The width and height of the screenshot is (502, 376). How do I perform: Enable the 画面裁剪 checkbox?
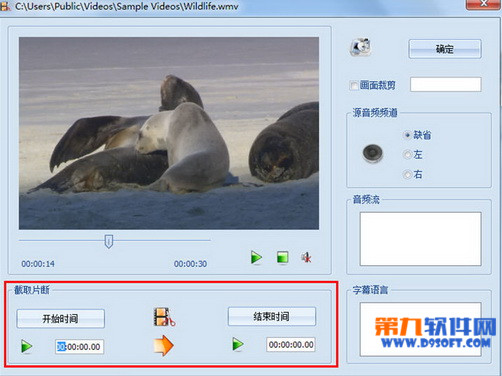(353, 86)
